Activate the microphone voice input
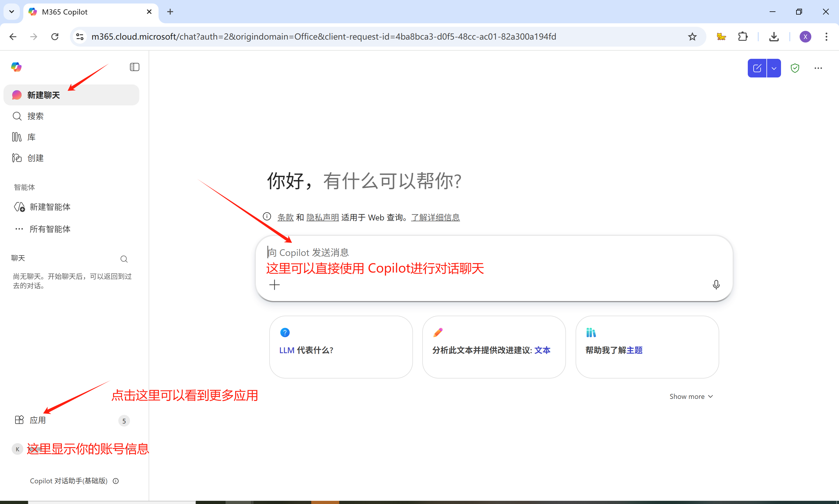 716,284
